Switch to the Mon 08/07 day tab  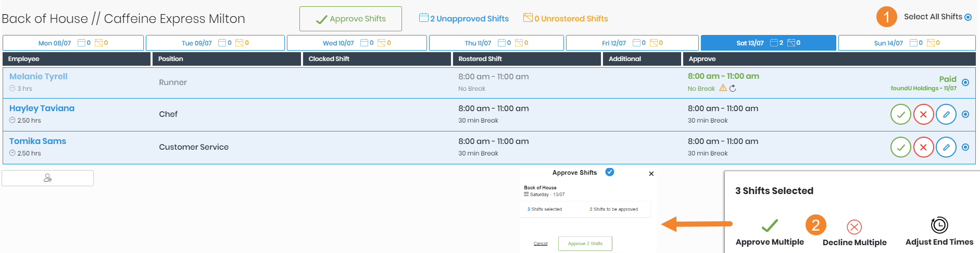73,43
